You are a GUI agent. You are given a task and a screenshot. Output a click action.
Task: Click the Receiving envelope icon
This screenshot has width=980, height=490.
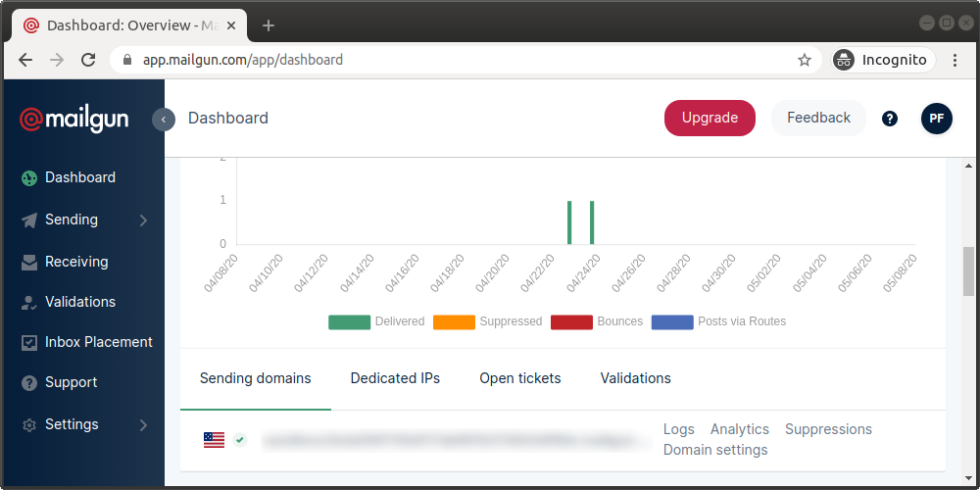point(29,262)
